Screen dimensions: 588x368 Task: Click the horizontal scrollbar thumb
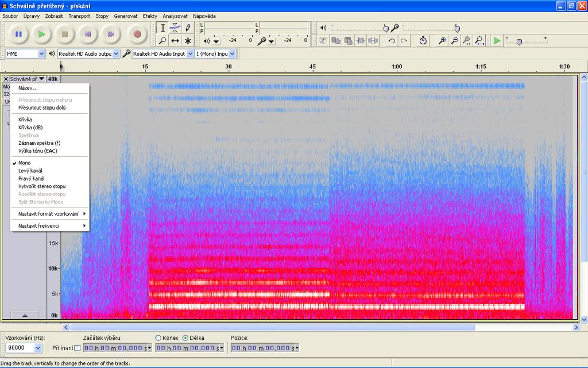pos(273,327)
